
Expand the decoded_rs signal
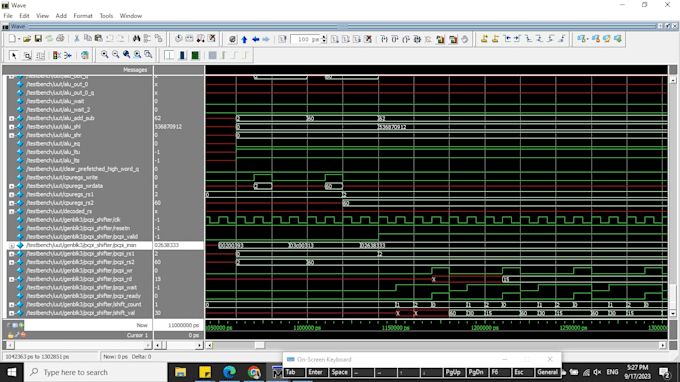point(11,212)
